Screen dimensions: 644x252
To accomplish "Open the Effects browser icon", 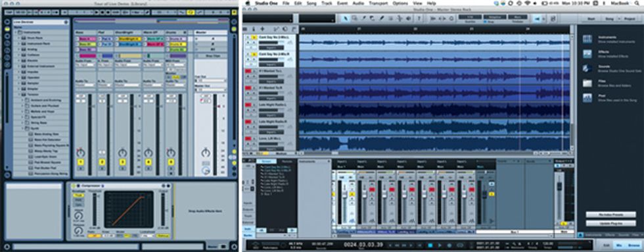I will (587, 54).
